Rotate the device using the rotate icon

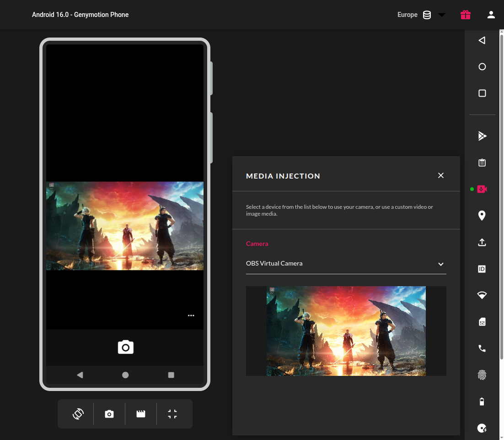coord(78,414)
